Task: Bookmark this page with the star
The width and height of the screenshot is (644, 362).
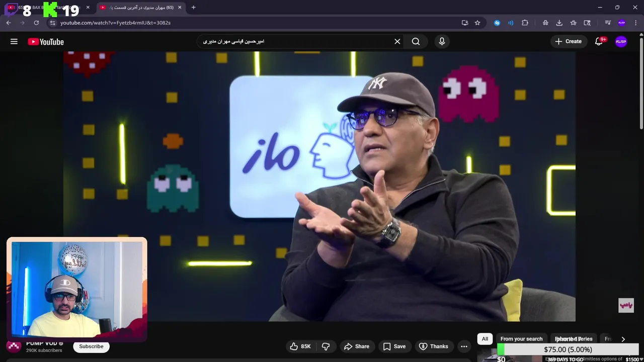Action: (x=477, y=23)
